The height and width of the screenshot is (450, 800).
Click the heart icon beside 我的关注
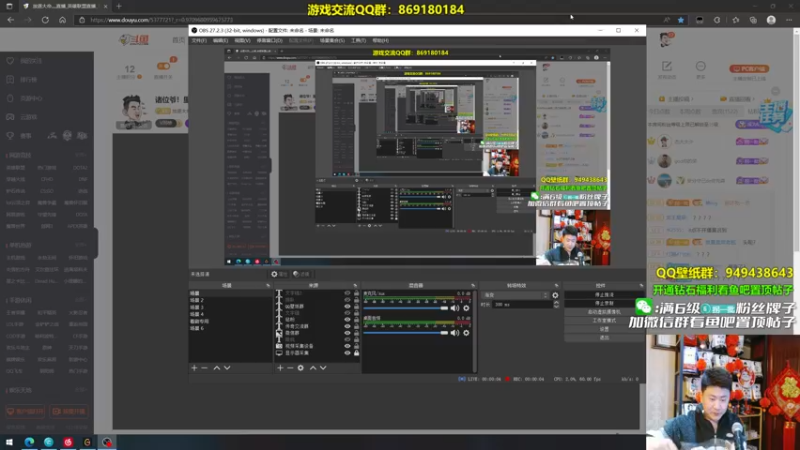click(10, 61)
